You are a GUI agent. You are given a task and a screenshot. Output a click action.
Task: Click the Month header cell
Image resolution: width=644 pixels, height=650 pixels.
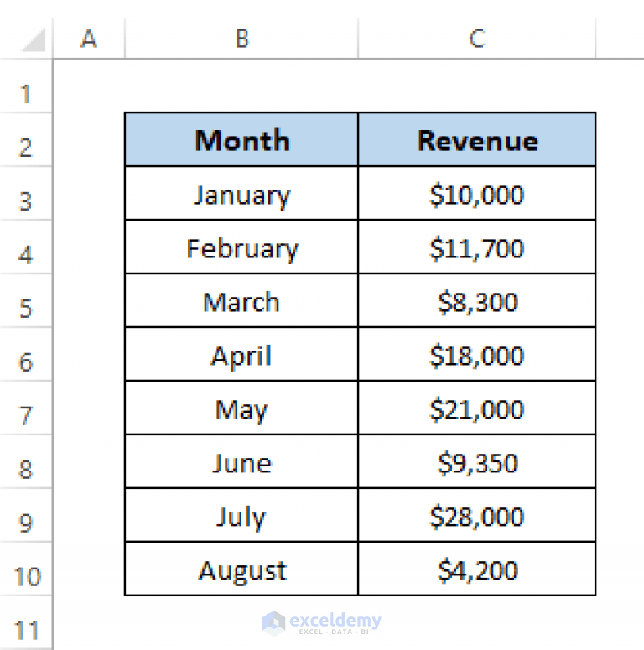pyautogui.click(x=241, y=140)
